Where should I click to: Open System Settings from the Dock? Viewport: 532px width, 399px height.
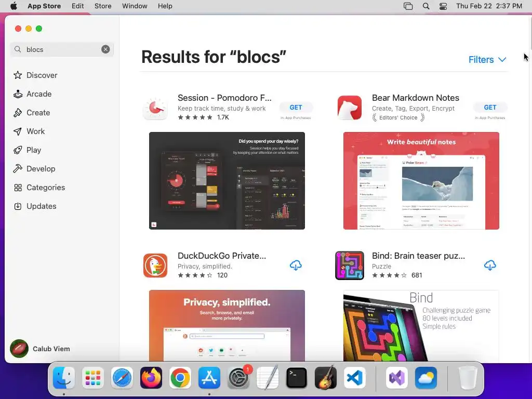(x=238, y=378)
